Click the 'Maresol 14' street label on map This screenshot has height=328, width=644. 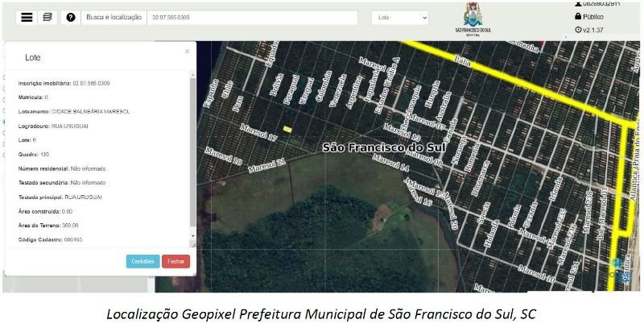click(391, 163)
